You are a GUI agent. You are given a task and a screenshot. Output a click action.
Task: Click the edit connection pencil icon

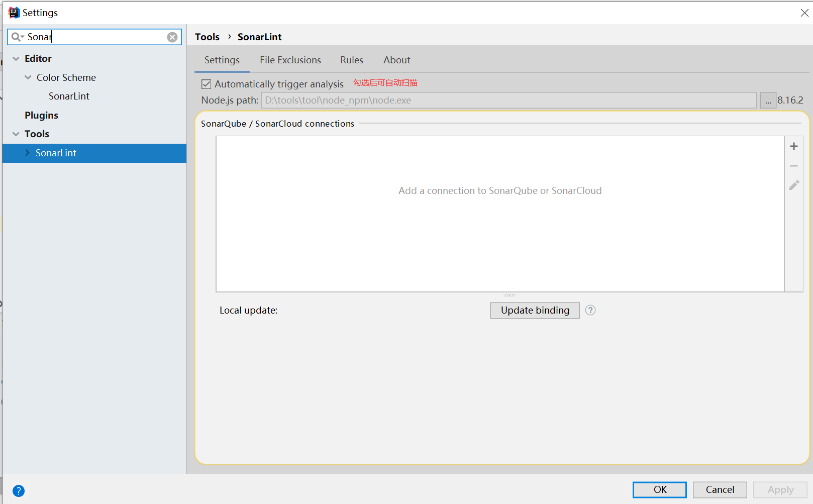(x=794, y=185)
